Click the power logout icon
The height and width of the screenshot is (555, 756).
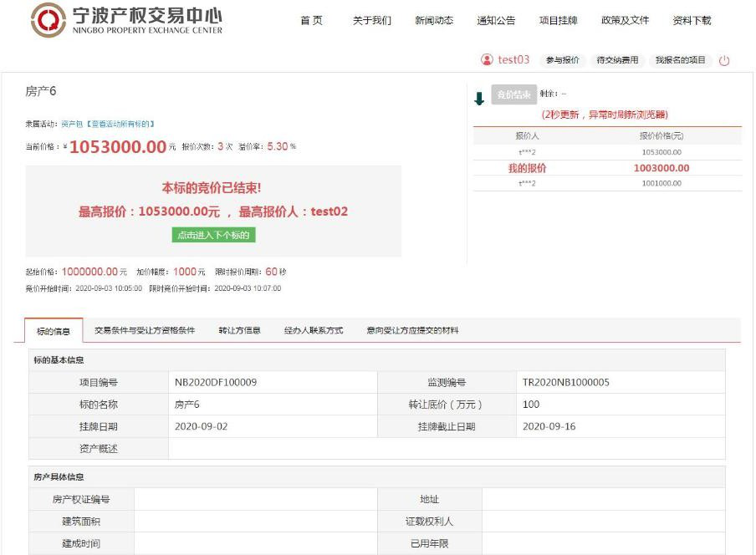coord(724,60)
